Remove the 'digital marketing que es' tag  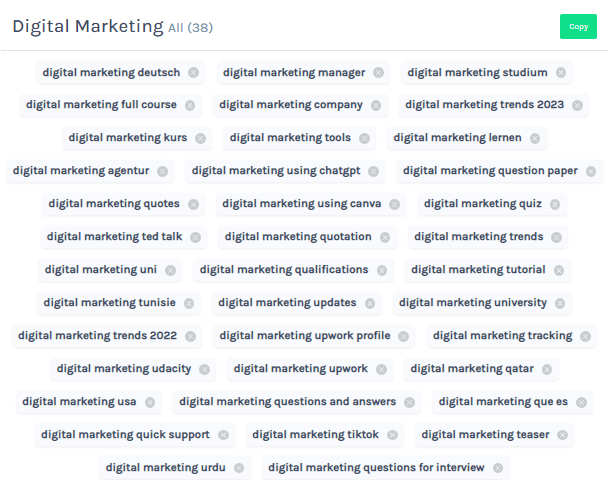[x=582, y=402]
